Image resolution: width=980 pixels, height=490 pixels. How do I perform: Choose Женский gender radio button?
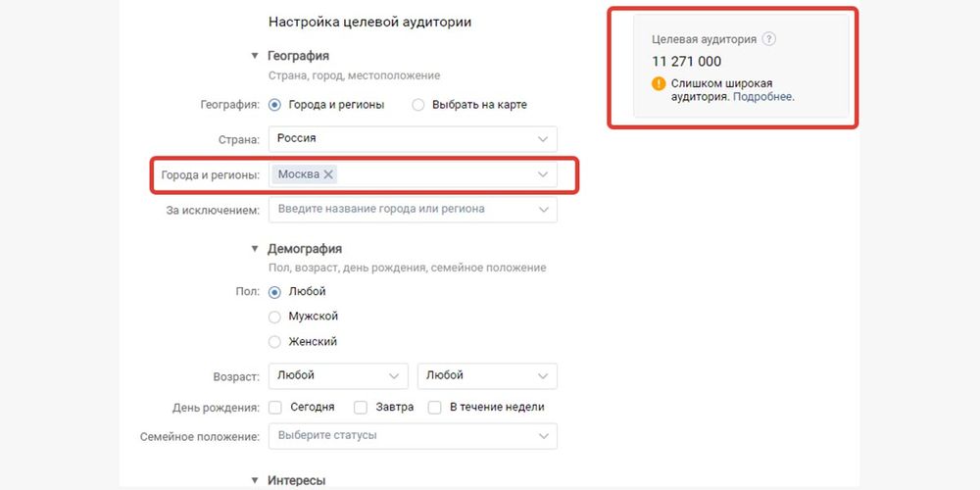point(274,341)
